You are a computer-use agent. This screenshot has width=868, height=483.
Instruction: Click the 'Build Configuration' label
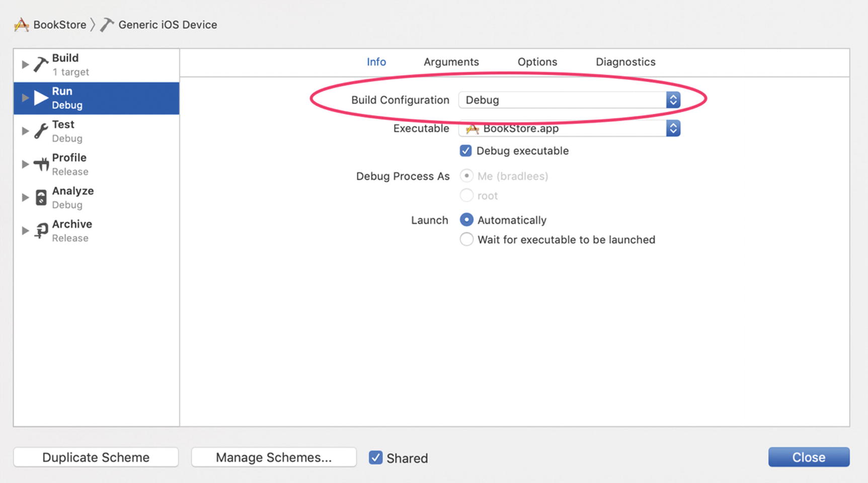[x=400, y=100]
